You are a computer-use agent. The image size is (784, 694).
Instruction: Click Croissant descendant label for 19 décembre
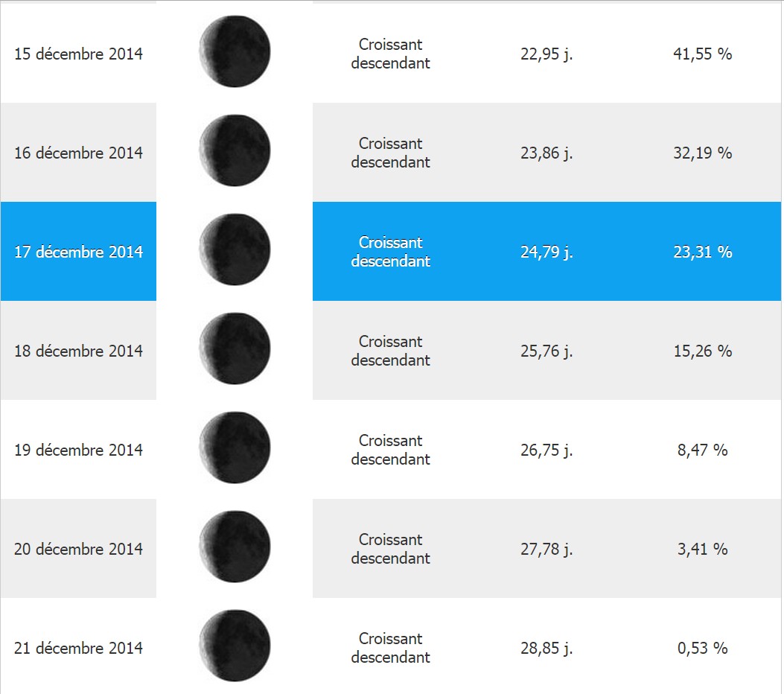pos(390,450)
